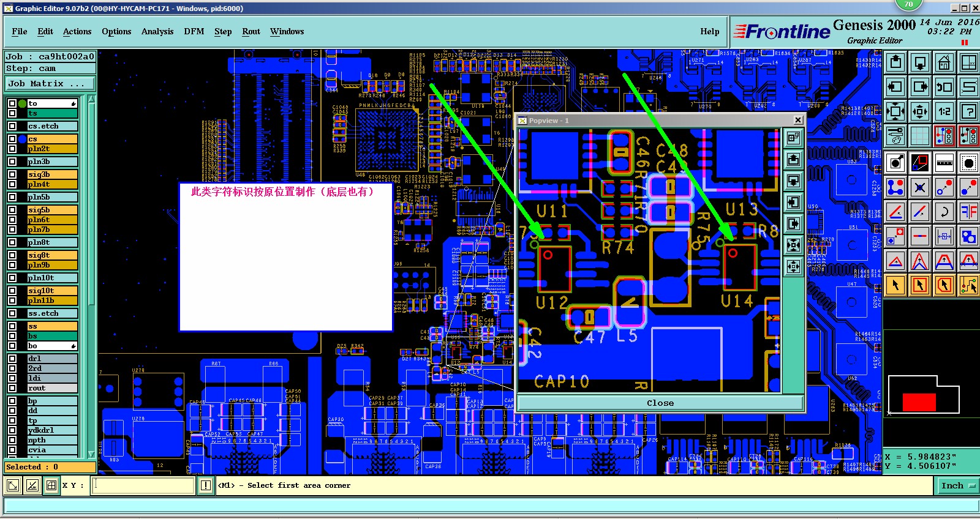980x519 pixels.
Task: Select layer ydkdrl in layer list
Action: point(53,430)
